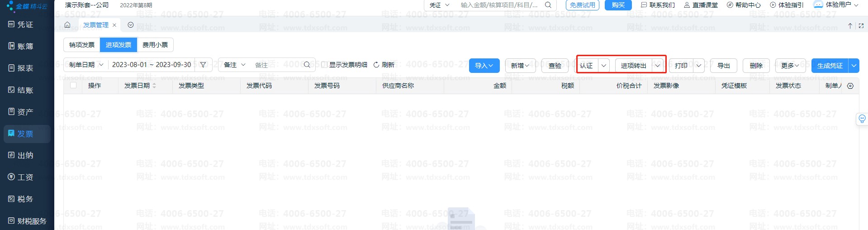Image resolution: width=868 pixels, height=230 pixels.
Task: Open the 财税服务 sidebar module
Action: (x=27, y=221)
